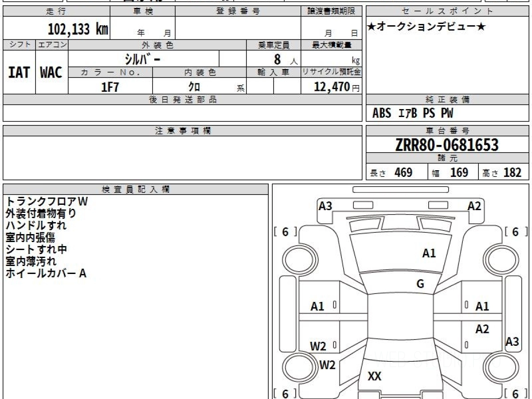Select inspector note 室内内張傷
532x399 pixels.
[30, 237]
